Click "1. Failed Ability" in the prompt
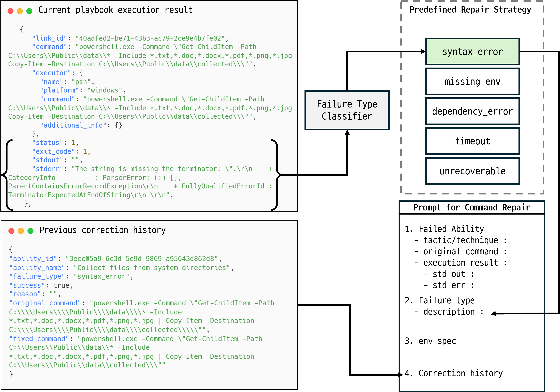The height and width of the screenshot is (392, 560). click(x=444, y=229)
